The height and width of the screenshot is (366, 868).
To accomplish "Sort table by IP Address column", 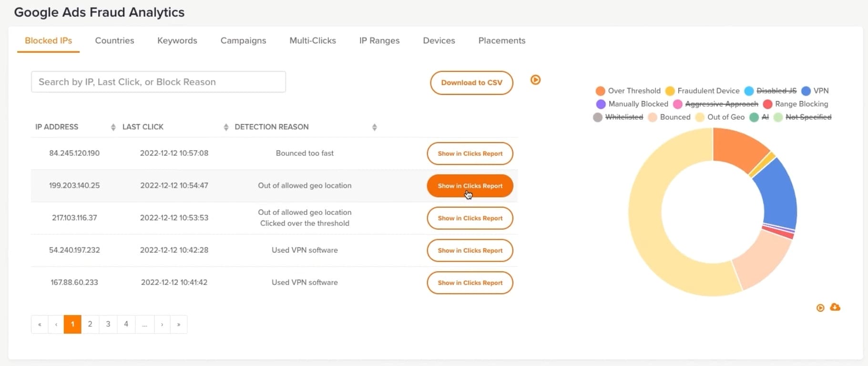I will coord(113,127).
